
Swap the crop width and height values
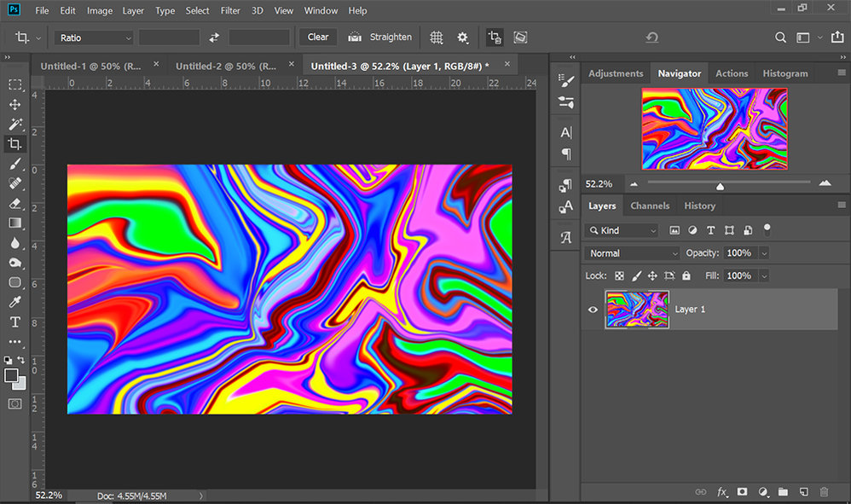pos(214,38)
